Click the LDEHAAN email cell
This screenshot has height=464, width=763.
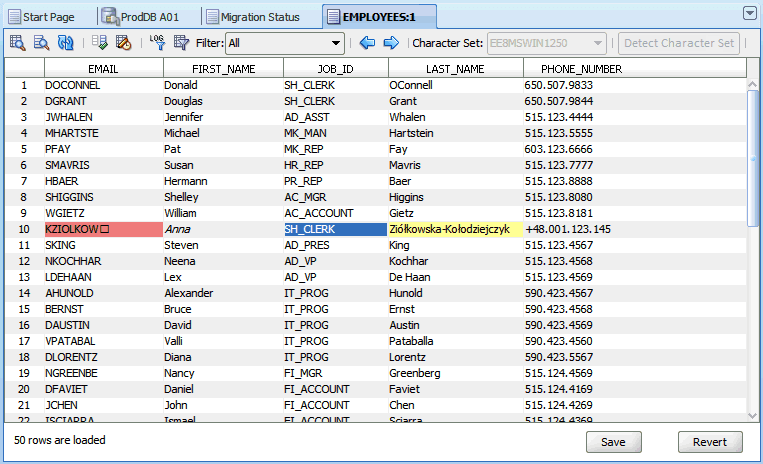click(x=104, y=277)
